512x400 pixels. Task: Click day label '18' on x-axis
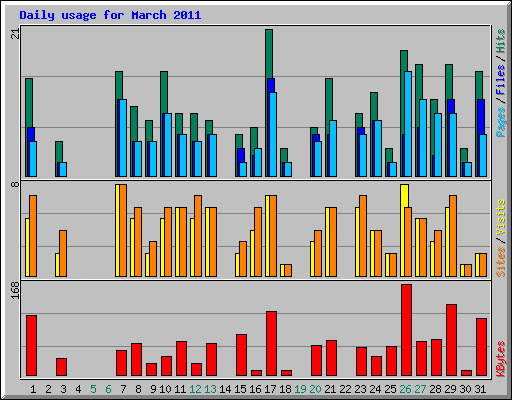[x=285, y=389]
